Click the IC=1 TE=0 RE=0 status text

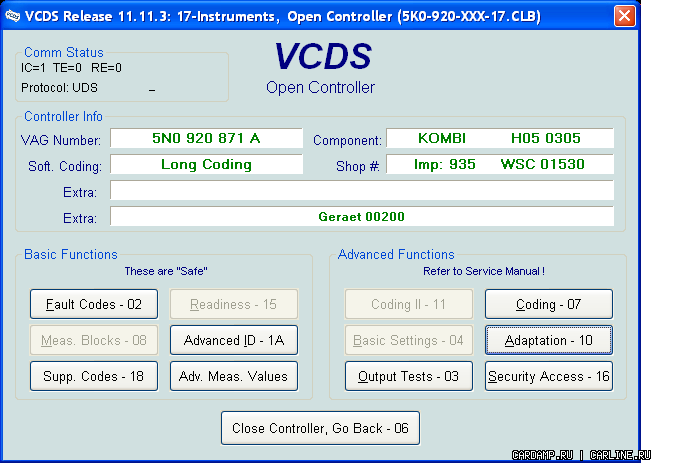(x=71, y=68)
